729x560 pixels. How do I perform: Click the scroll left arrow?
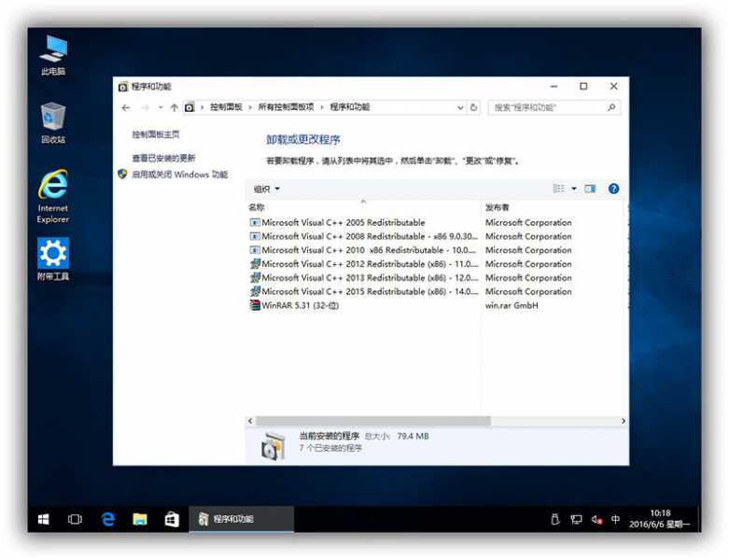click(250, 421)
